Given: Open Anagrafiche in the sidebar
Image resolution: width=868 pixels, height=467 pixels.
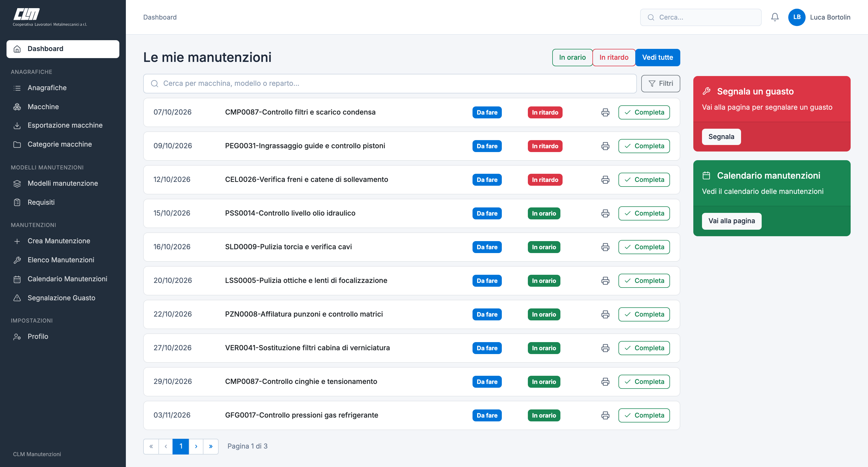Looking at the screenshot, I should coord(63,88).
